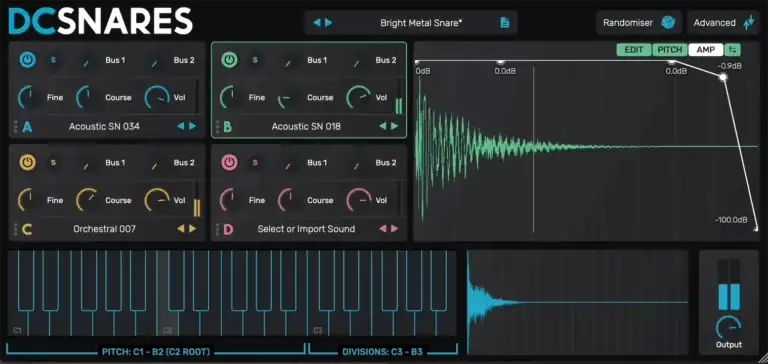Load next sample for layer B

[395, 126]
